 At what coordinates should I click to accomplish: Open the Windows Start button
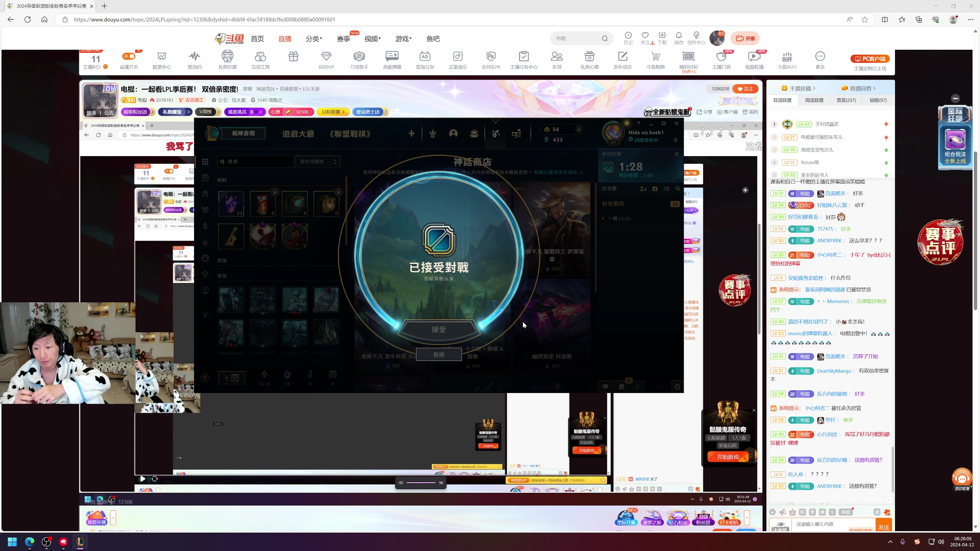tap(12, 542)
